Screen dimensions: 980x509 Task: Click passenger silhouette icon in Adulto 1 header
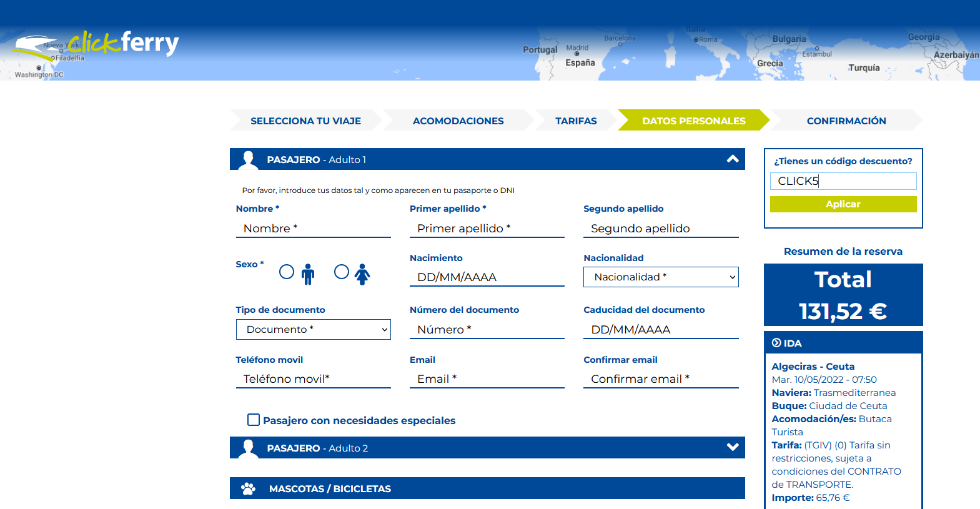[x=249, y=160]
